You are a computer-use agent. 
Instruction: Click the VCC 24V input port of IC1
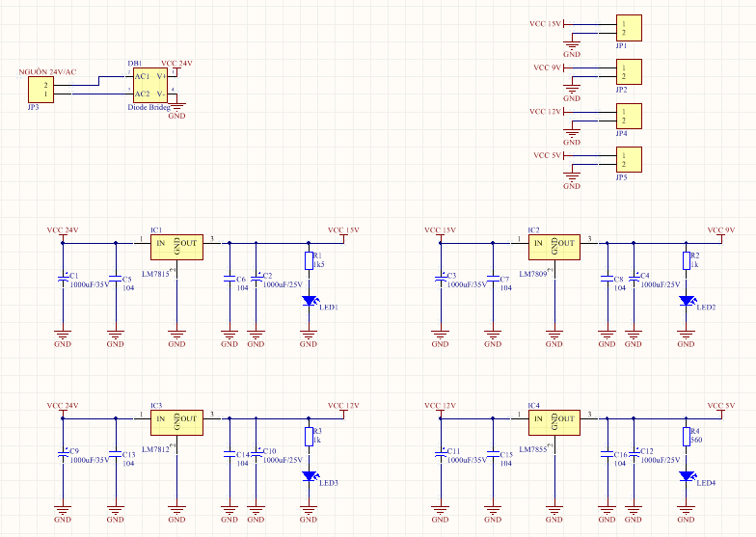pyautogui.click(x=63, y=229)
